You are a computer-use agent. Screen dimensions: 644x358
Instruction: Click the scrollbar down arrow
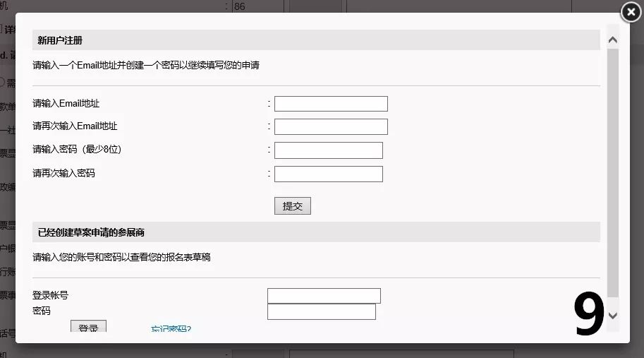pyautogui.click(x=612, y=316)
